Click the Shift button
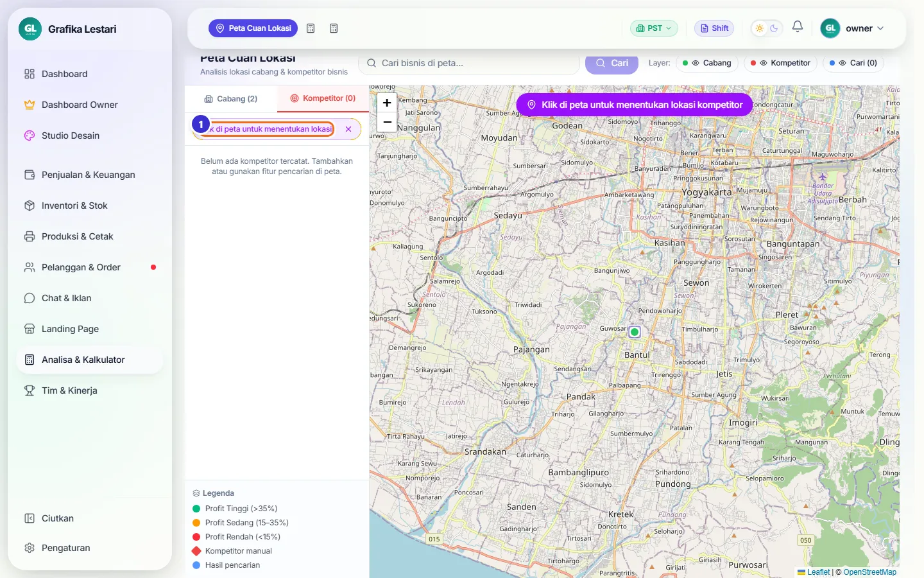Viewport: 924px width, 578px height. tap(714, 28)
